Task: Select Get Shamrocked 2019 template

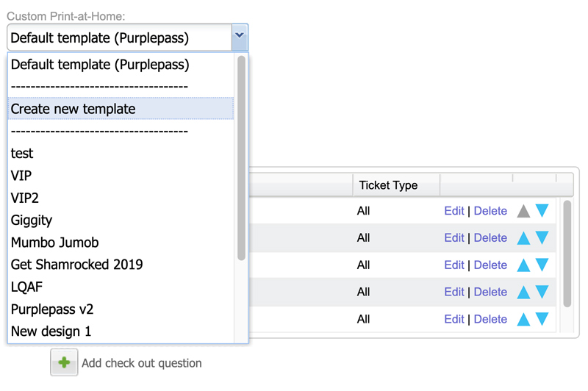Action: pyautogui.click(x=121, y=265)
